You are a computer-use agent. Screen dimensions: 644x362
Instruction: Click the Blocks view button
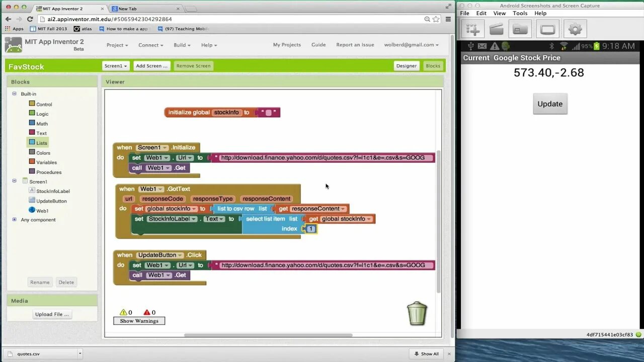433,66
